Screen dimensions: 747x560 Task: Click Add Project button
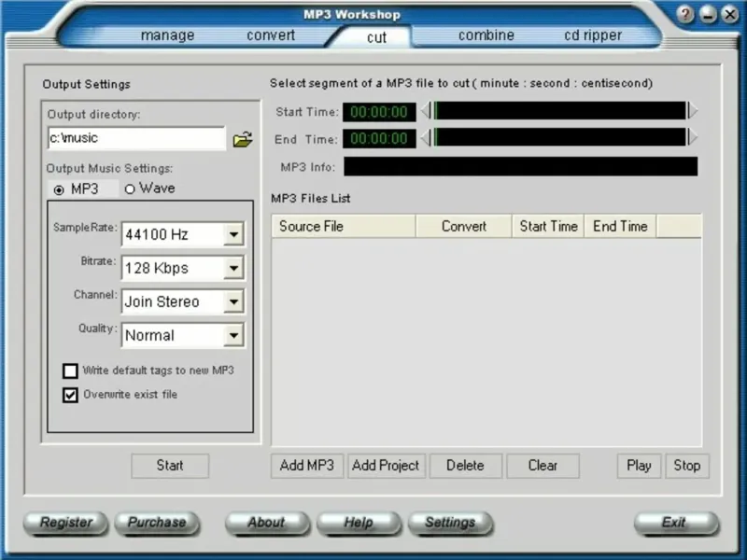(386, 465)
